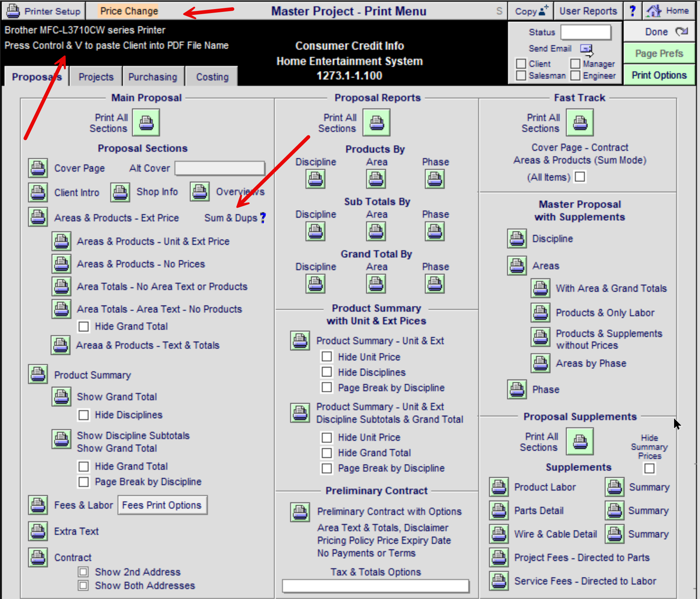
Task: Open help via top question mark
Action: coord(632,11)
